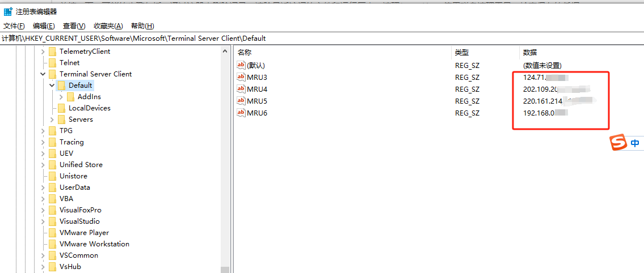Screen dimensions: 644x273
Task: Expand the TPG key
Action: point(43,131)
